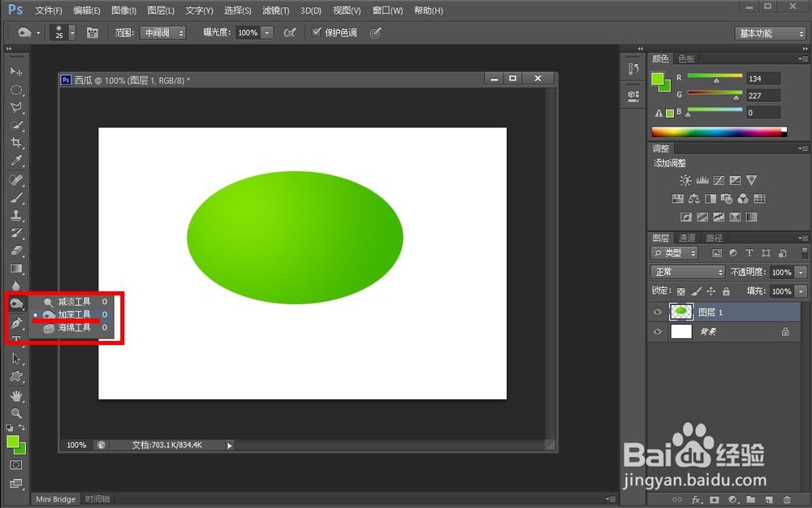Open the History collapsed panel icon
The height and width of the screenshot is (508, 812).
633,68
